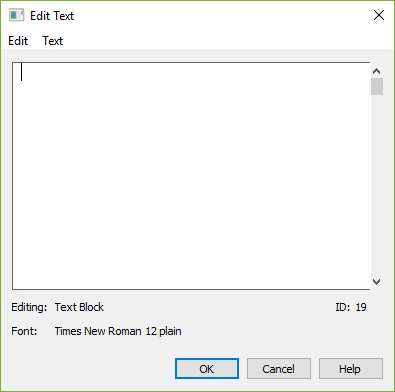Viewport: 395px width, 392px height.
Task: Click the Cancel button
Action: click(279, 369)
